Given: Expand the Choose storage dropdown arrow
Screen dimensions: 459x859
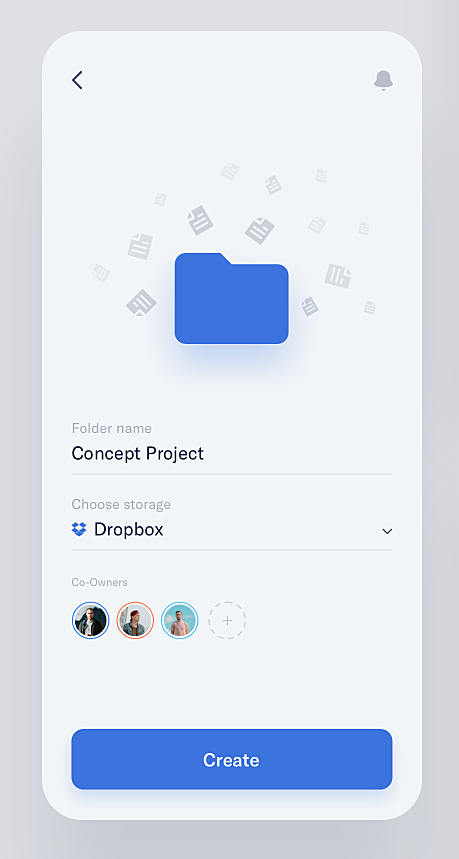Looking at the screenshot, I should (x=387, y=531).
